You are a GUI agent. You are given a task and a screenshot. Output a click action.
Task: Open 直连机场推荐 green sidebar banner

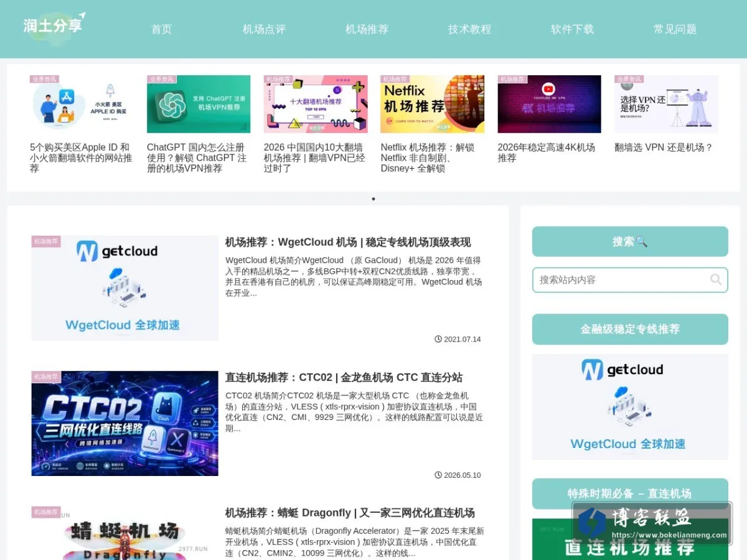tap(630, 539)
